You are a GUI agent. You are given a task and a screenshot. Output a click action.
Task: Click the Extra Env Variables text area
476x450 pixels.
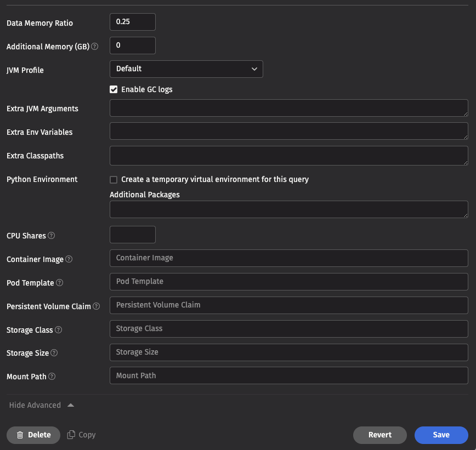(x=288, y=132)
